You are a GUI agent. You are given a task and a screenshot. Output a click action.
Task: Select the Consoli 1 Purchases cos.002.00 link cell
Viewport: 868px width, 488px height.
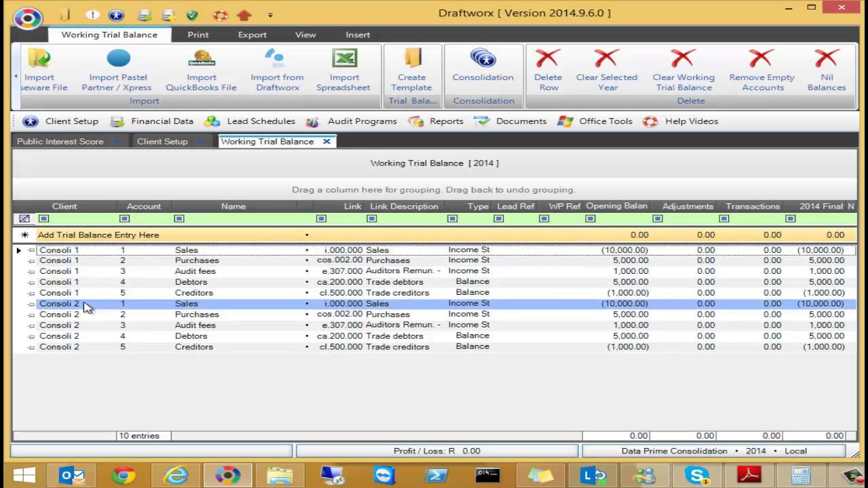pos(340,260)
